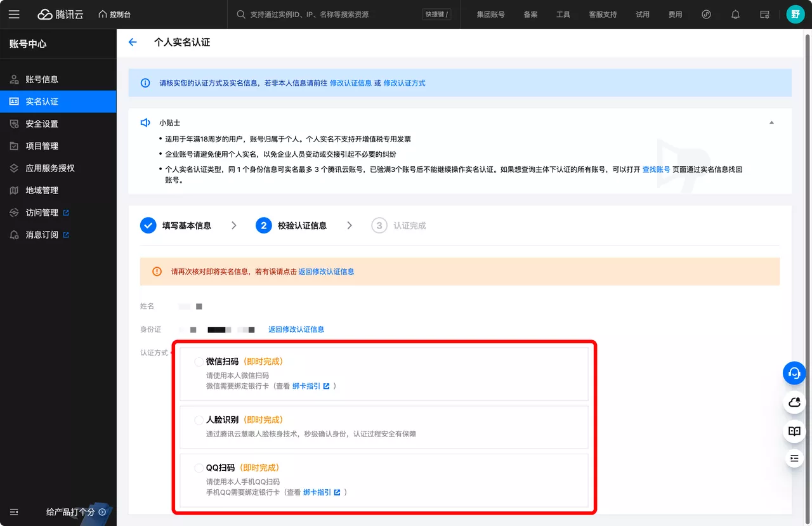This screenshot has width=812, height=526.
Task: Click the billing card icon in the top bar
Action: (x=764, y=13)
